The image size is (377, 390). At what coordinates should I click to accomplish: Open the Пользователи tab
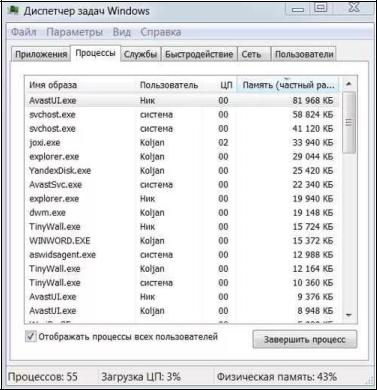click(x=304, y=54)
